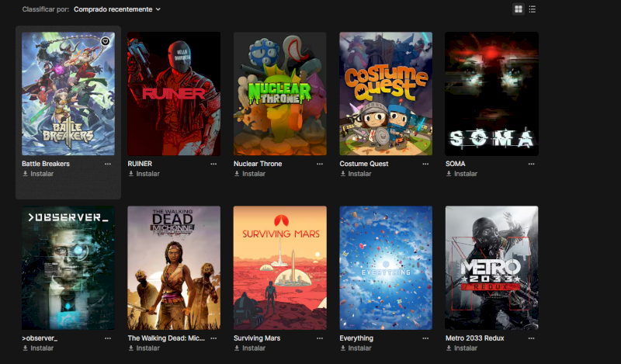Open the options menu for Nuclear Throne
The height and width of the screenshot is (364, 621).
pos(320,164)
